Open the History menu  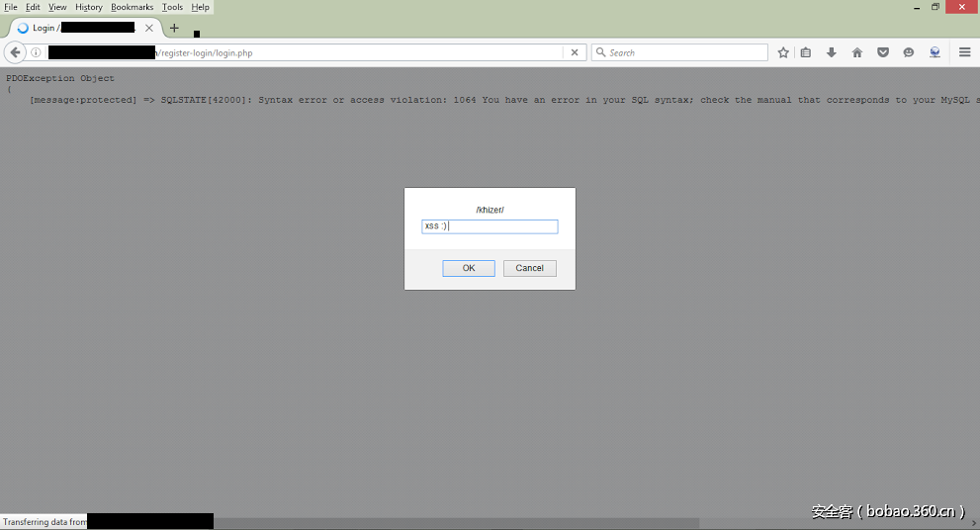pyautogui.click(x=89, y=7)
